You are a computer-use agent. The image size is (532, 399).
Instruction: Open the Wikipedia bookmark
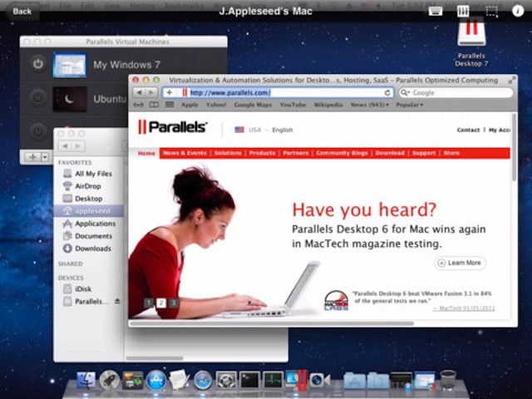pyautogui.click(x=328, y=105)
